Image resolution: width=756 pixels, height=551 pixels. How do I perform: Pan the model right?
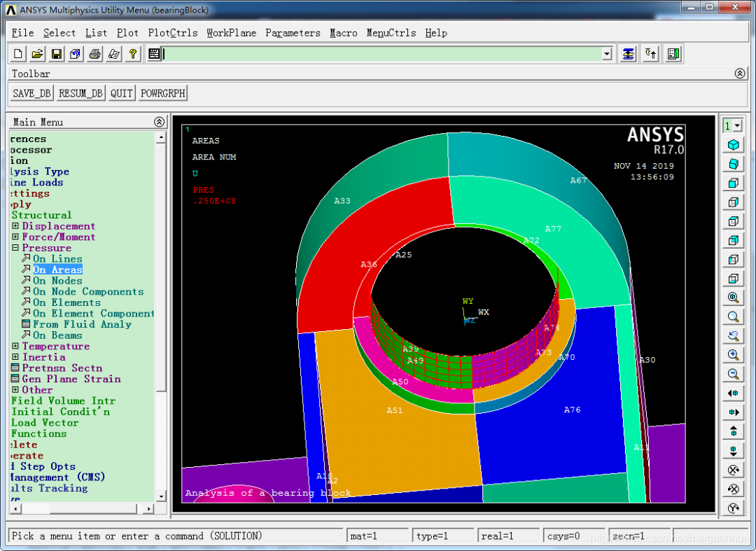(x=734, y=412)
